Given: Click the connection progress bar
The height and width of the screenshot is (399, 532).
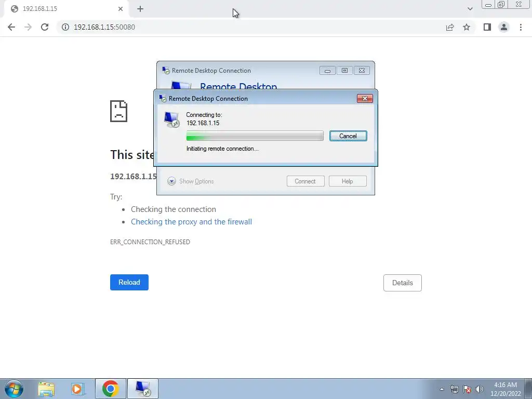Looking at the screenshot, I should (255, 136).
